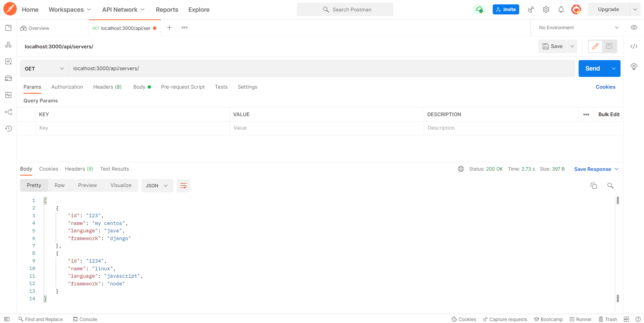644x323 pixels.
Task: Open the Upgrade options arrow
Action: (x=635, y=9)
